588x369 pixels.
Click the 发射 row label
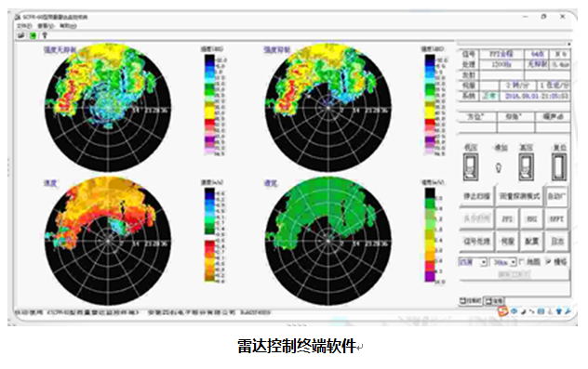pos(469,75)
